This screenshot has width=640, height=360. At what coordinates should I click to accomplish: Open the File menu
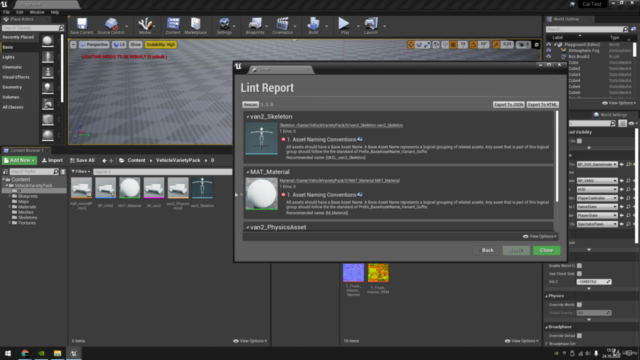coord(7,12)
